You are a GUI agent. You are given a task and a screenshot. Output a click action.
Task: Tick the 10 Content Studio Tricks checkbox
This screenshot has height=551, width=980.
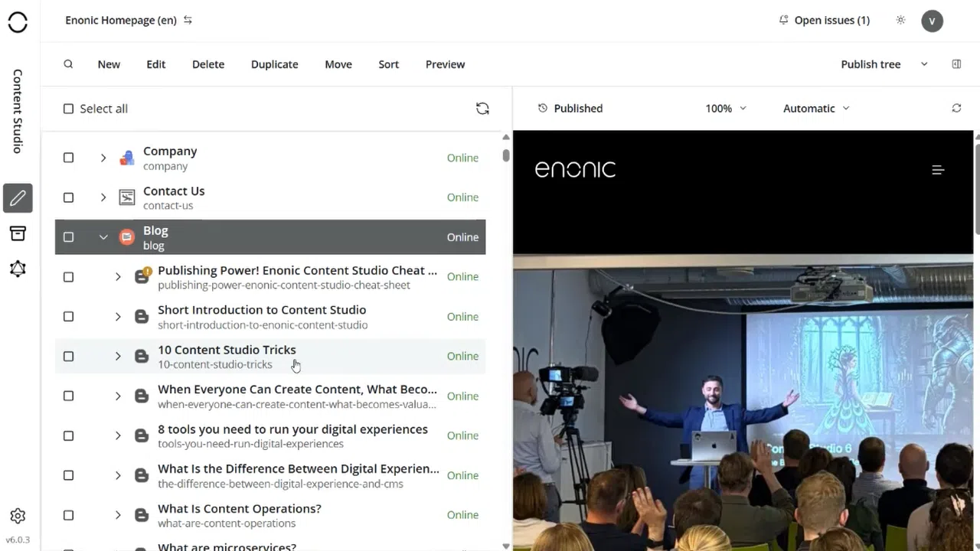68,357
